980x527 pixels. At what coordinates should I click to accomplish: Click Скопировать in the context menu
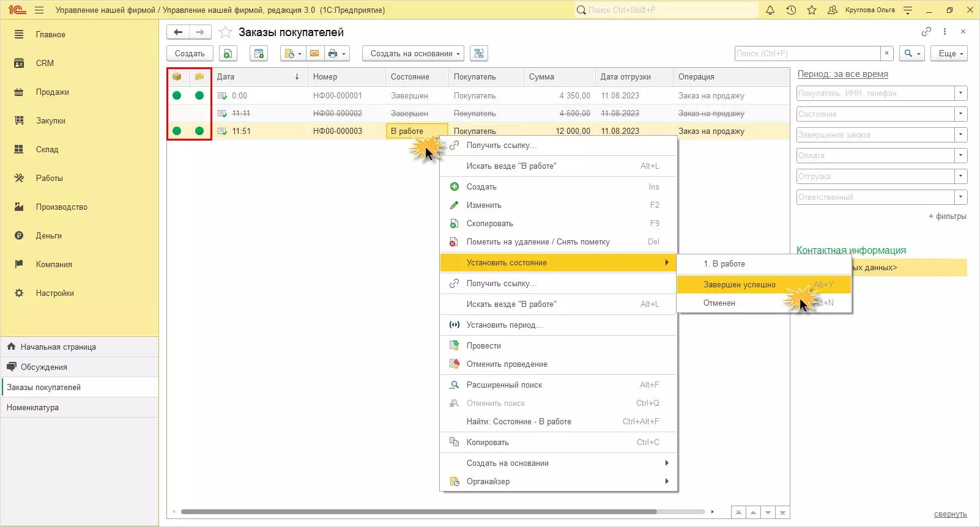coord(489,224)
